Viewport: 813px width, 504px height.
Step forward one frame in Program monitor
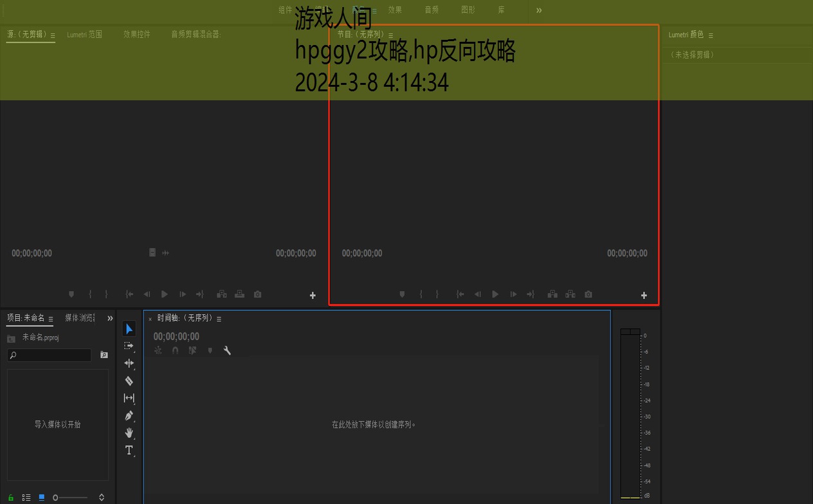[513, 294]
